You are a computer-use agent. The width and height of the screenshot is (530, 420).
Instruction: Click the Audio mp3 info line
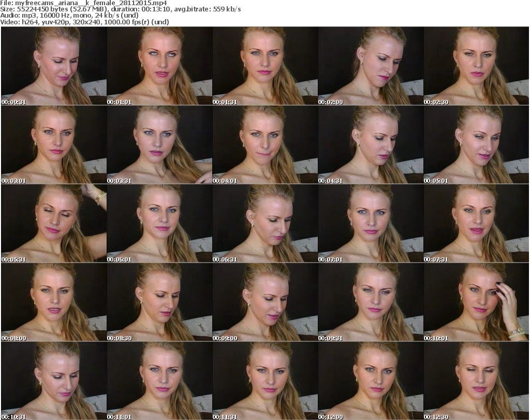[x=69, y=16]
